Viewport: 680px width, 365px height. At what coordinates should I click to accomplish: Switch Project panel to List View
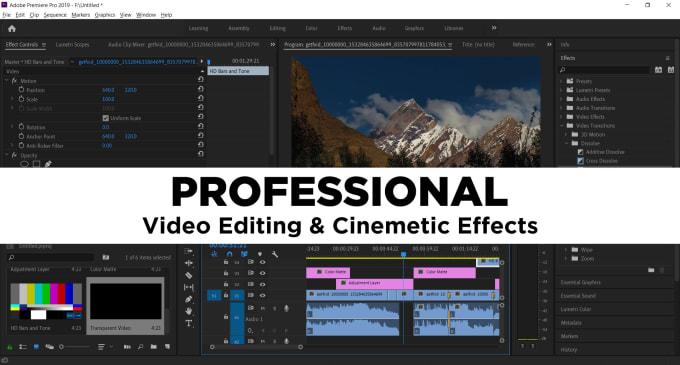coord(23,347)
